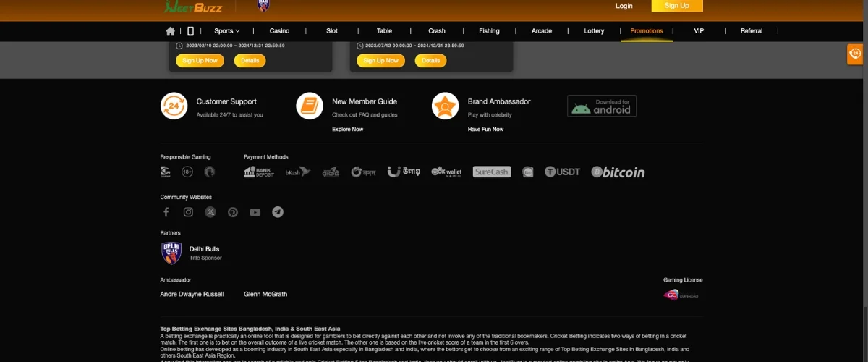Click the 18+ responsible gaming icon
Viewport: 868px width, 362px height.
click(187, 172)
